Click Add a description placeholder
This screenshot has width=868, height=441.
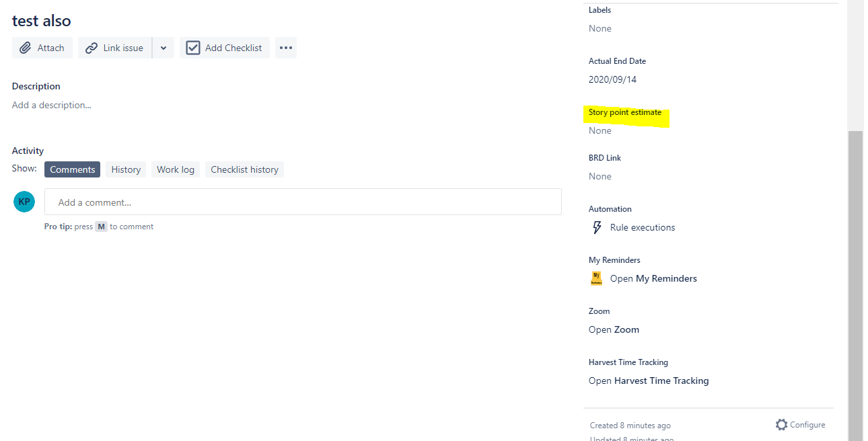52,105
